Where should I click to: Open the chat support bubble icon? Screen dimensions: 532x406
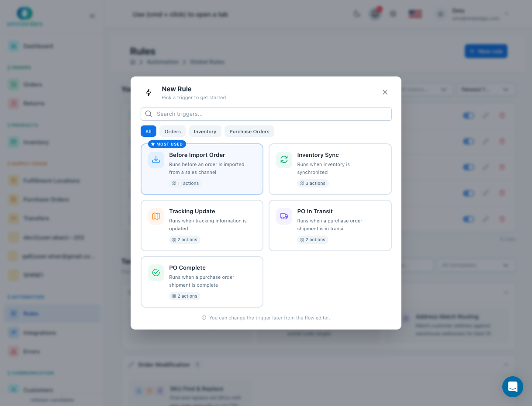(x=512, y=387)
